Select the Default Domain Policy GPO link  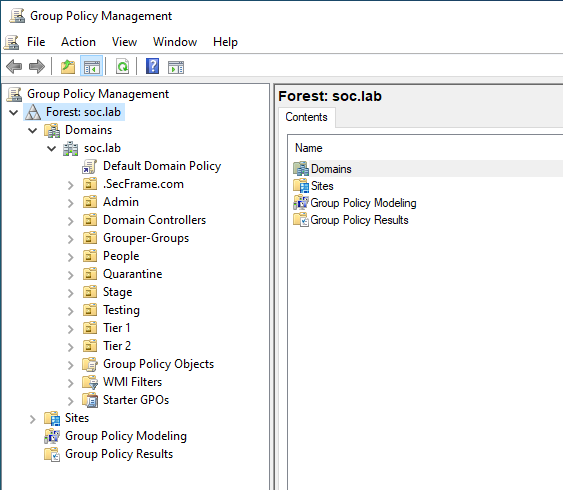coord(162,166)
